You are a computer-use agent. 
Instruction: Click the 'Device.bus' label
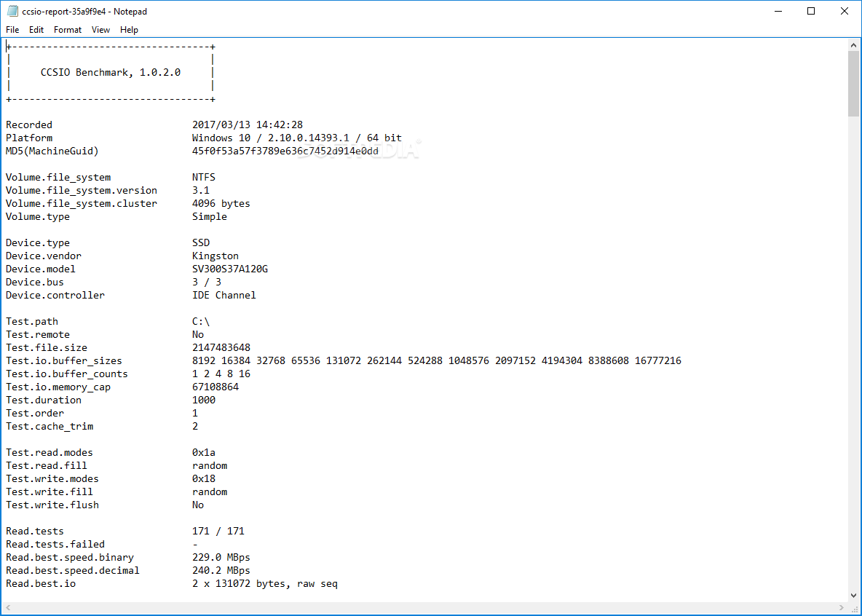[x=35, y=282]
